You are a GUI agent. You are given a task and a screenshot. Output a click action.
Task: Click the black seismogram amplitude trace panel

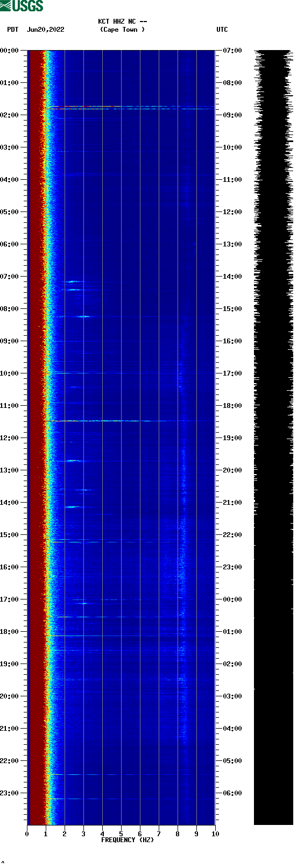tap(273, 437)
